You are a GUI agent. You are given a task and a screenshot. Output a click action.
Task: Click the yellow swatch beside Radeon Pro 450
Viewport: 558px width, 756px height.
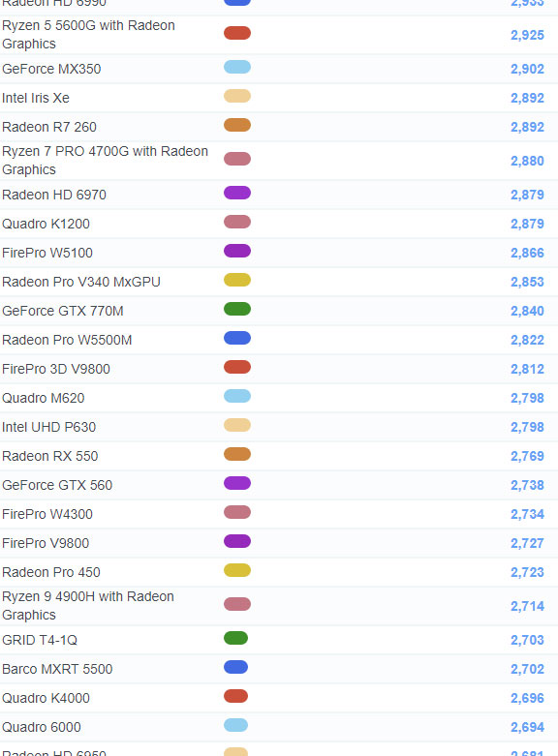pos(237,570)
